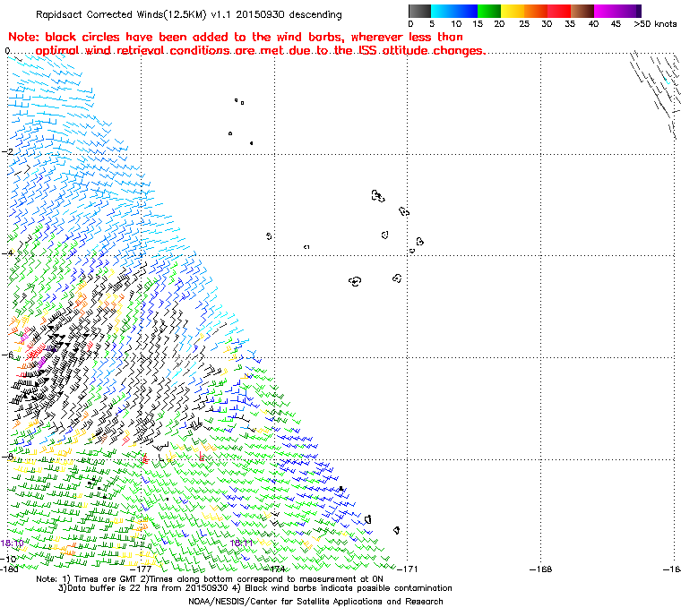This screenshot has width=681, height=616.
Task: Click the '>50 knots' legend label
Action: (655, 24)
